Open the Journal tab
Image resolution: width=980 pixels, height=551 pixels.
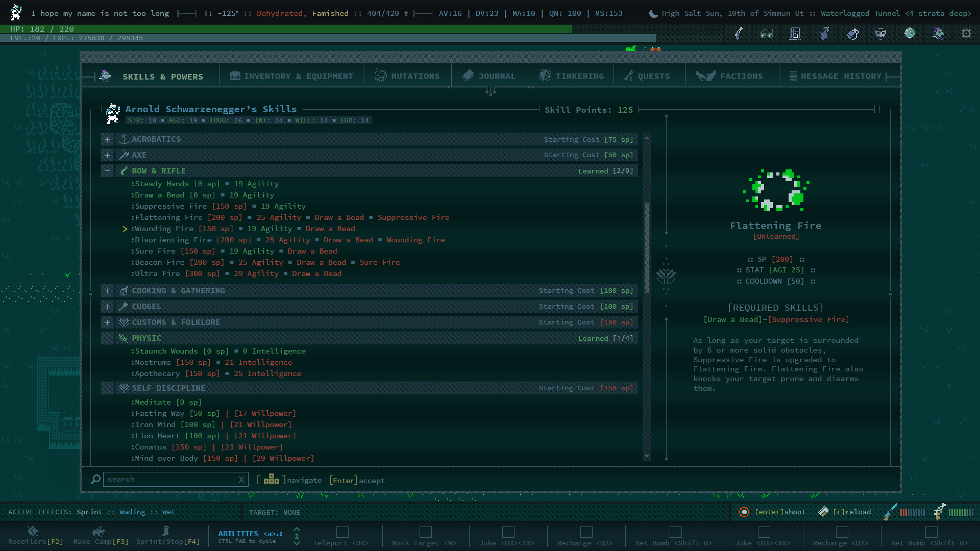[489, 76]
